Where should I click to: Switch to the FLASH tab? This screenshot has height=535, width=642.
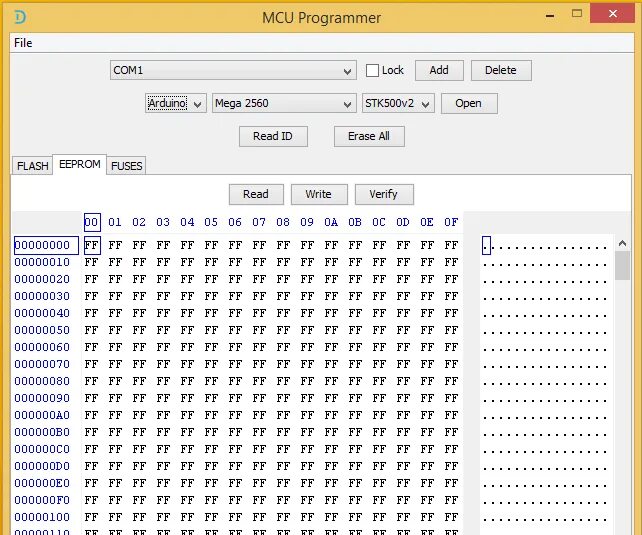(32, 166)
